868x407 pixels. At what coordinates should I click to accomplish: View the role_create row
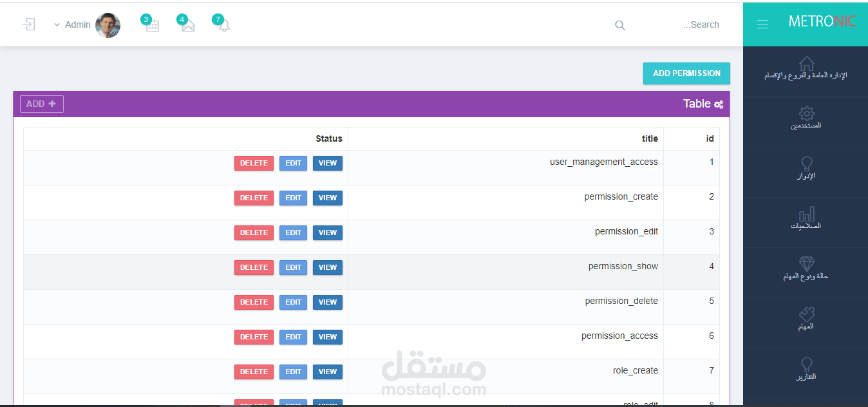coord(328,372)
